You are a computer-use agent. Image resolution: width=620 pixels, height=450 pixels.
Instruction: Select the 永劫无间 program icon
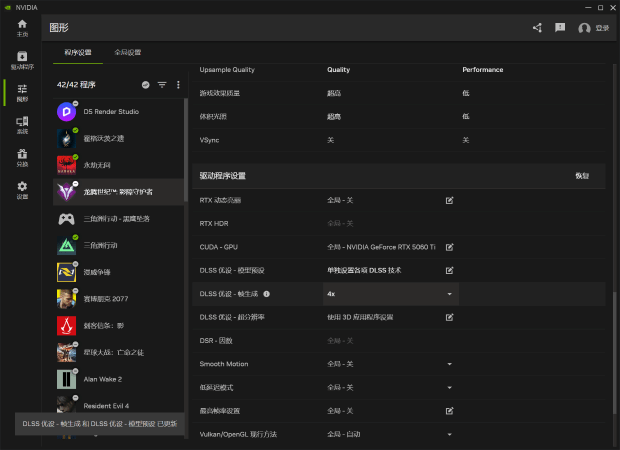pyautogui.click(x=66, y=165)
